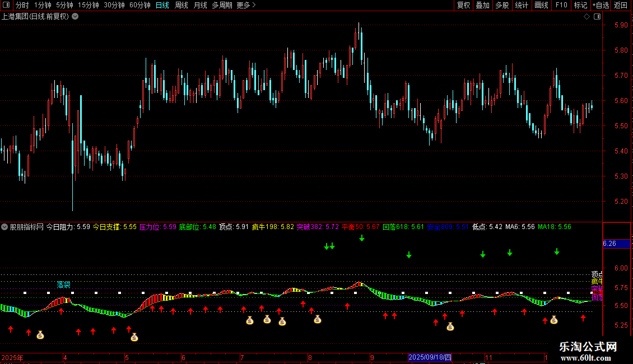
Task: Click the 安全809: 5.51 readout
Action: [448, 227]
